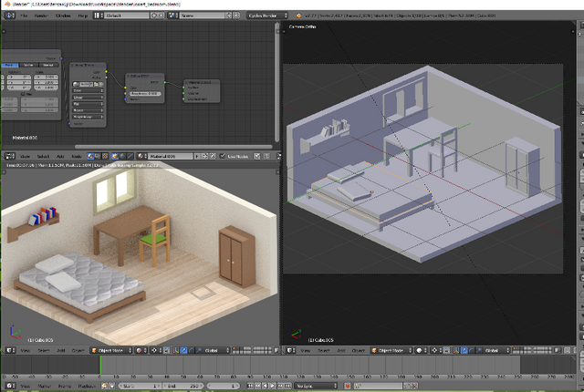Select Normal type in Mapping node
The height and width of the screenshot is (392, 584).
(48, 65)
